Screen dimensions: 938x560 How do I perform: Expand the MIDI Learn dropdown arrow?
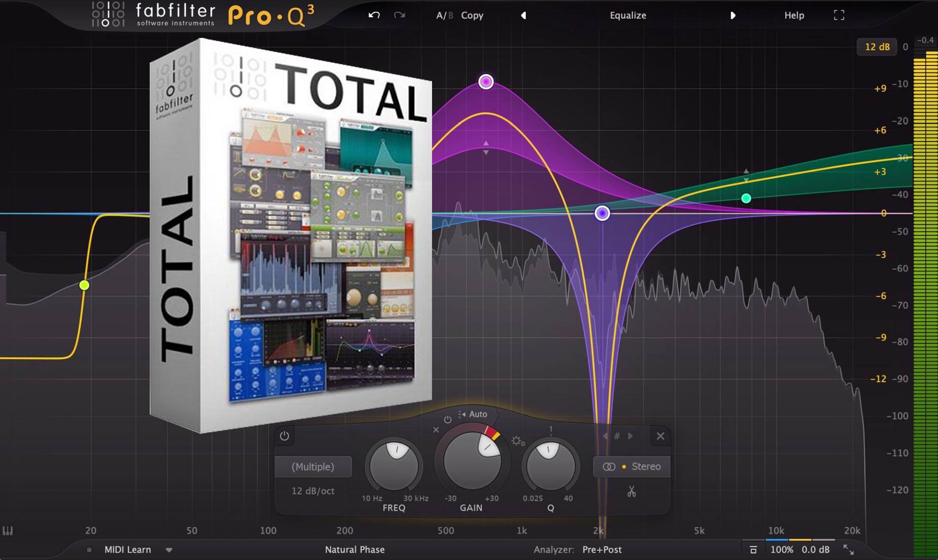coord(169,550)
